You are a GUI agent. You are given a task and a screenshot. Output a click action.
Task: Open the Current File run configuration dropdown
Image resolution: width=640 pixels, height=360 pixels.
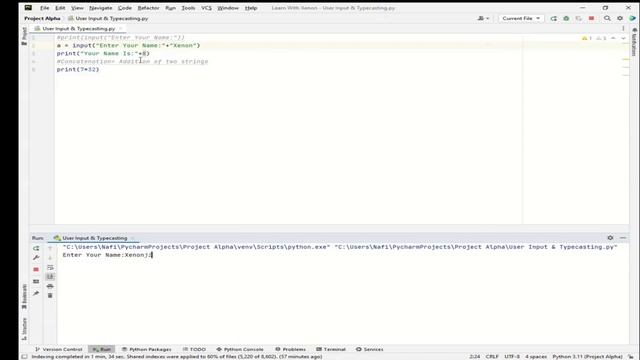[x=521, y=18]
